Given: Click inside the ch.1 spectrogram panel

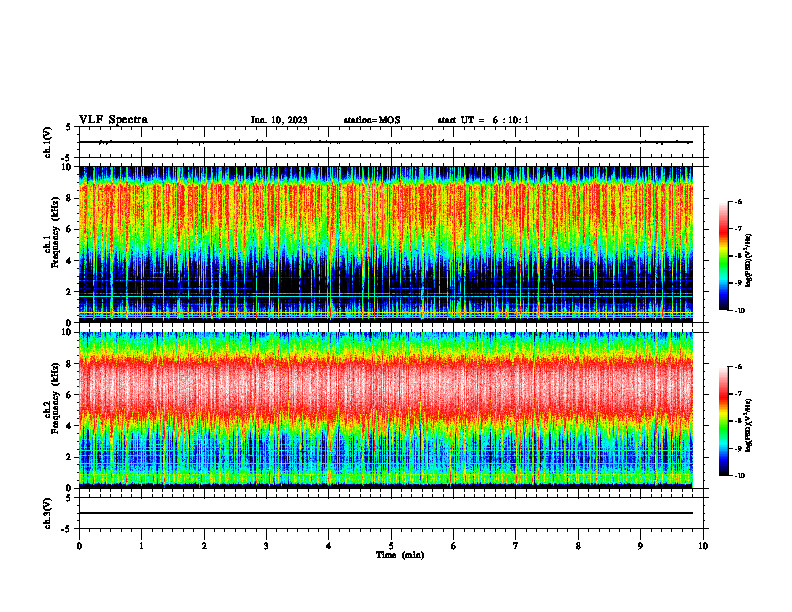Looking at the screenshot, I should [386, 244].
